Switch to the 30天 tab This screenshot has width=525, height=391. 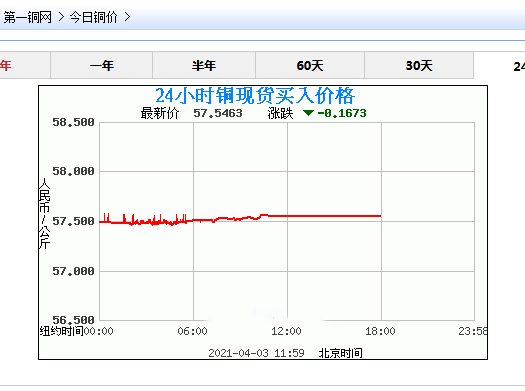pos(419,65)
